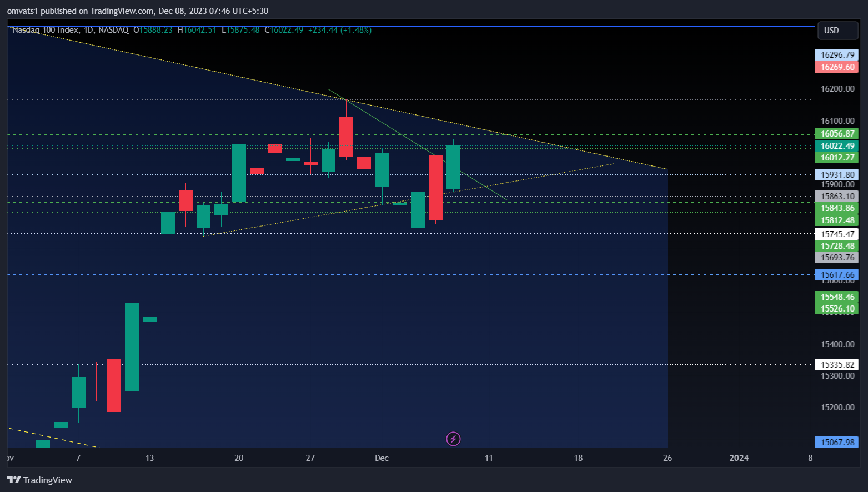Click the 18 date label on time axis
The width and height of the screenshot is (868, 492).
pos(578,458)
